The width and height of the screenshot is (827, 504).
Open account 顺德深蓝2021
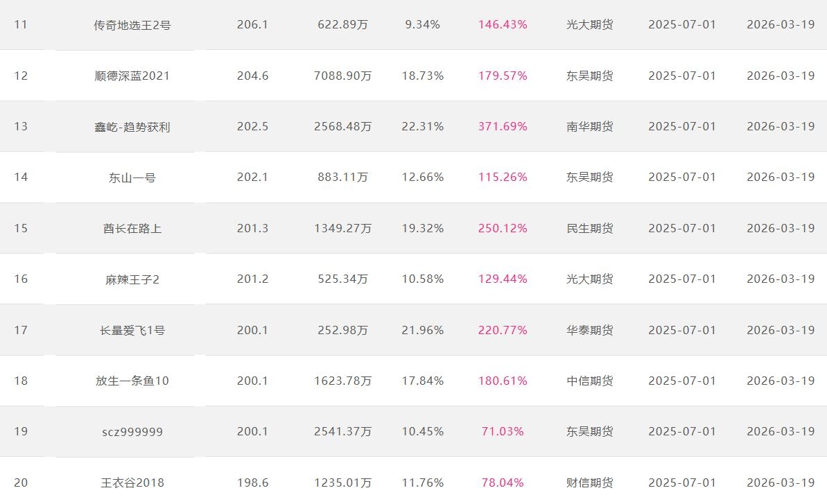tap(132, 76)
